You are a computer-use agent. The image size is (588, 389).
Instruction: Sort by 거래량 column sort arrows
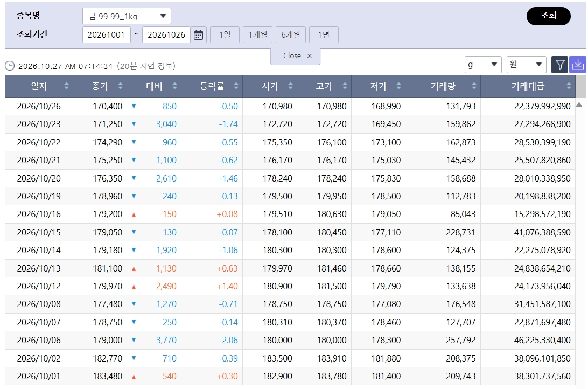[474, 86]
